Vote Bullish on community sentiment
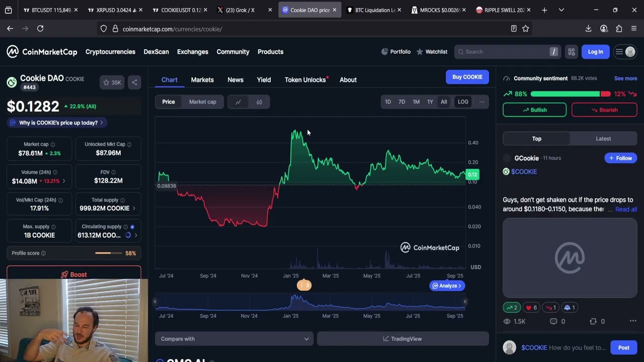 pyautogui.click(x=534, y=110)
